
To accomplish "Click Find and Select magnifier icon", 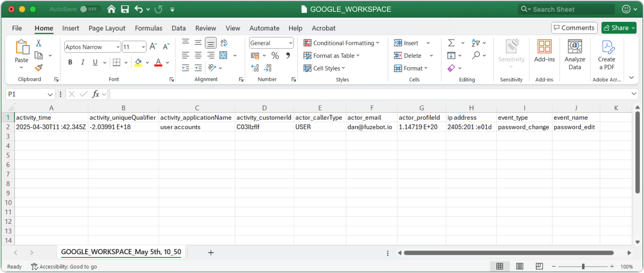I will coord(476,56).
